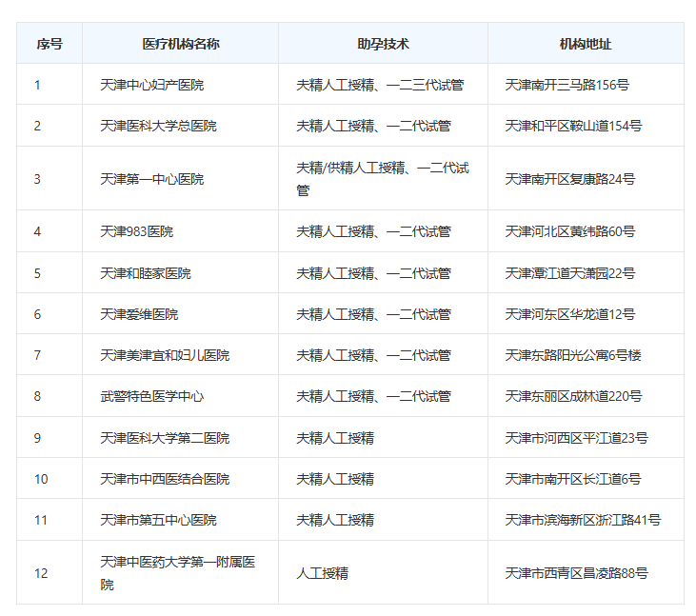This screenshot has height=616, width=696.
Task: Click the 序号 column header
Action: coord(50,44)
